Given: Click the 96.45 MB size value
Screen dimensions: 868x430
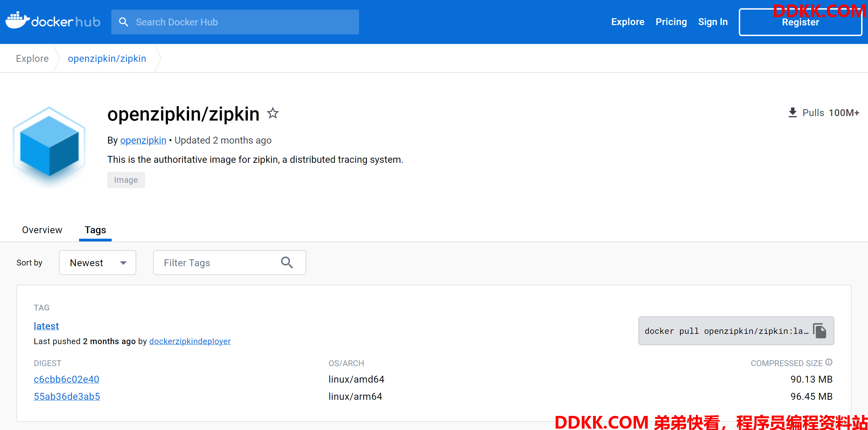Looking at the screenshot, I should pos(811,396).
